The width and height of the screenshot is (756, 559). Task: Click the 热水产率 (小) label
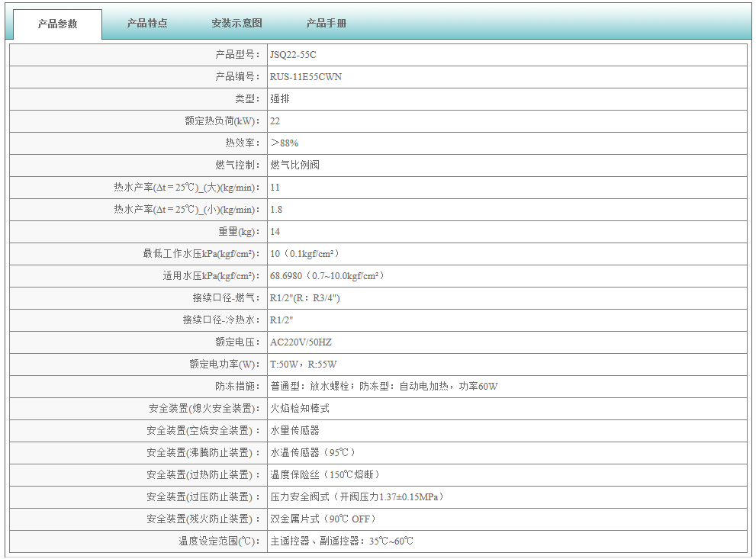point(187,210)
